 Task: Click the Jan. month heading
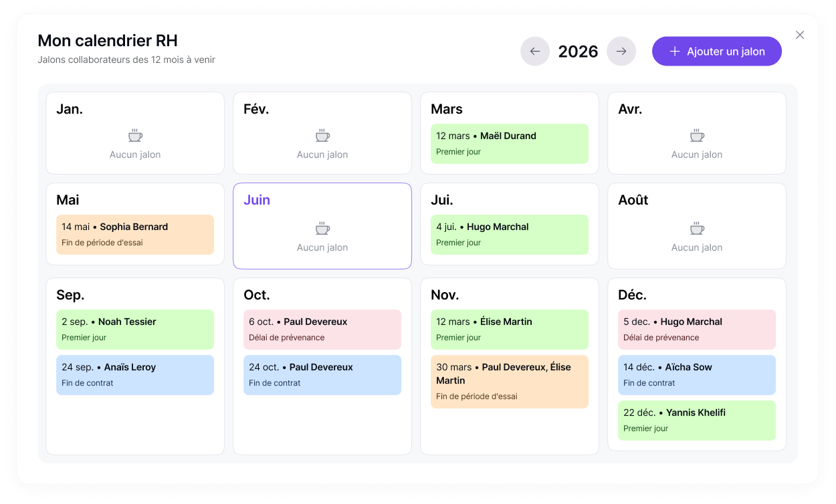70,109
